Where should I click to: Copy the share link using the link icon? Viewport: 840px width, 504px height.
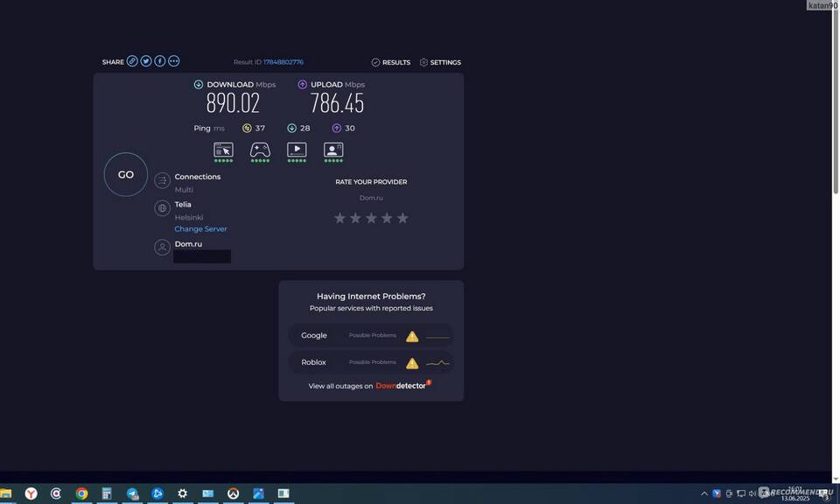tap(132, 61)
